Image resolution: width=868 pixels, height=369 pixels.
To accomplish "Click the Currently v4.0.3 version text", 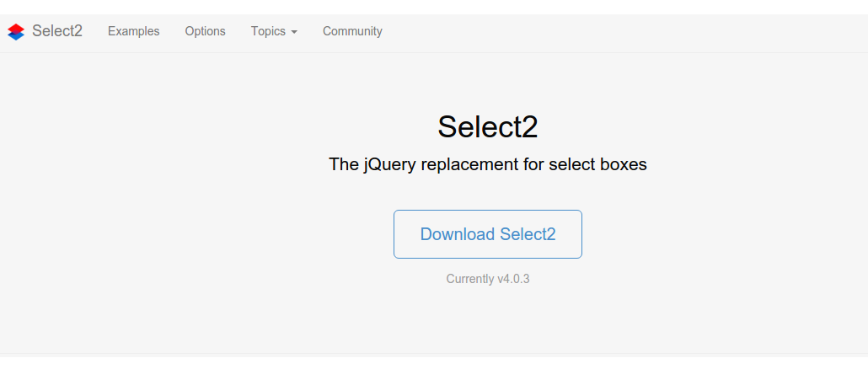I will pyautogui.click(x=487, y=279).
